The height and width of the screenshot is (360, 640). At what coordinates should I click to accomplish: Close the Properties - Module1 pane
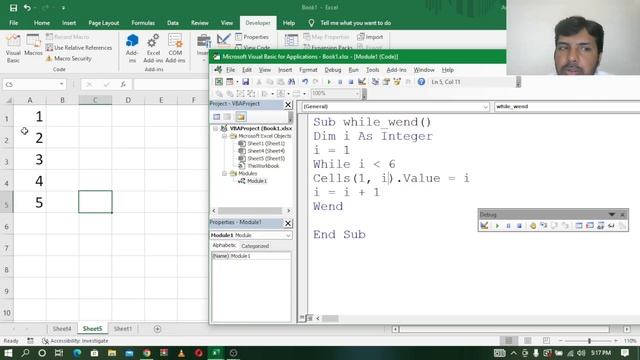(288, 223)
